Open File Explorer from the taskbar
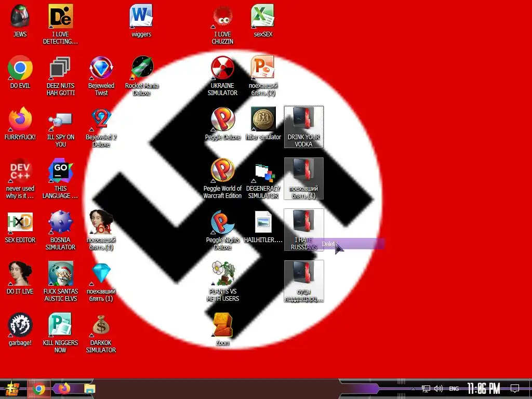The width and height of the screenshot is (532, 399). pos(89,389)
